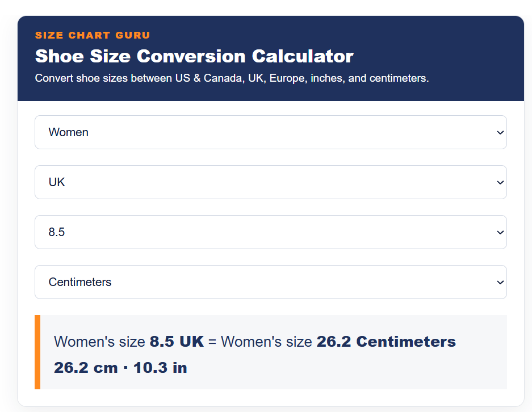
Task: Click the second Women's size phrase in the result
Action: 266,342
